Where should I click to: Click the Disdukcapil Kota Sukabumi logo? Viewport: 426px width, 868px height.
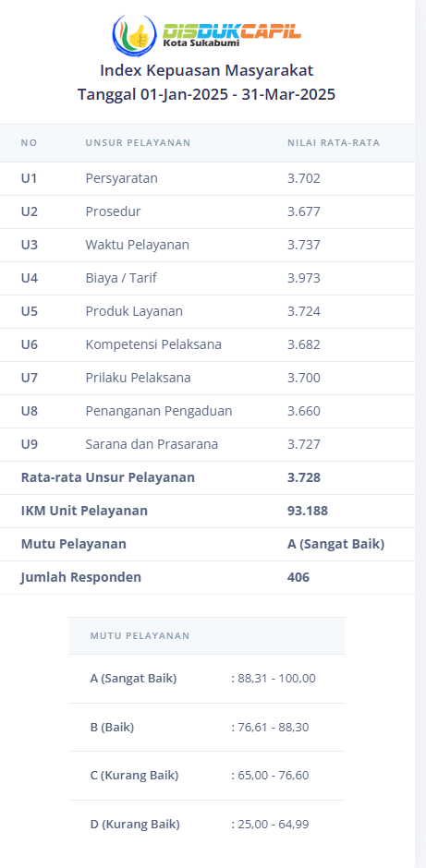coord(207,34)
